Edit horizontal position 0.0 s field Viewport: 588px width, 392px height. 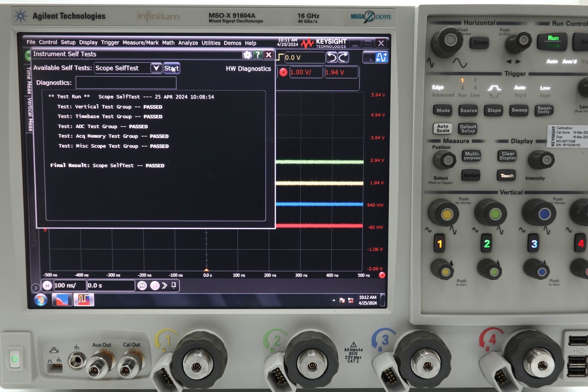click(x=111, y=285)
